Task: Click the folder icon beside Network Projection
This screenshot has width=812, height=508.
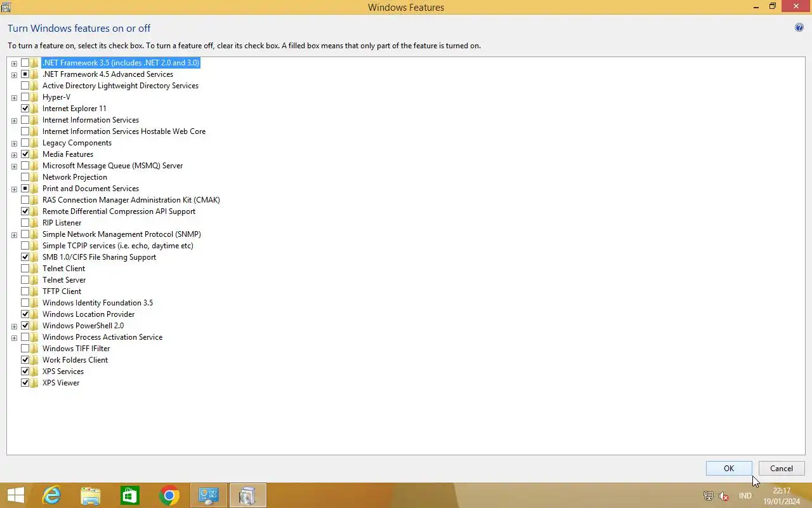Action: tap(35, 177)
